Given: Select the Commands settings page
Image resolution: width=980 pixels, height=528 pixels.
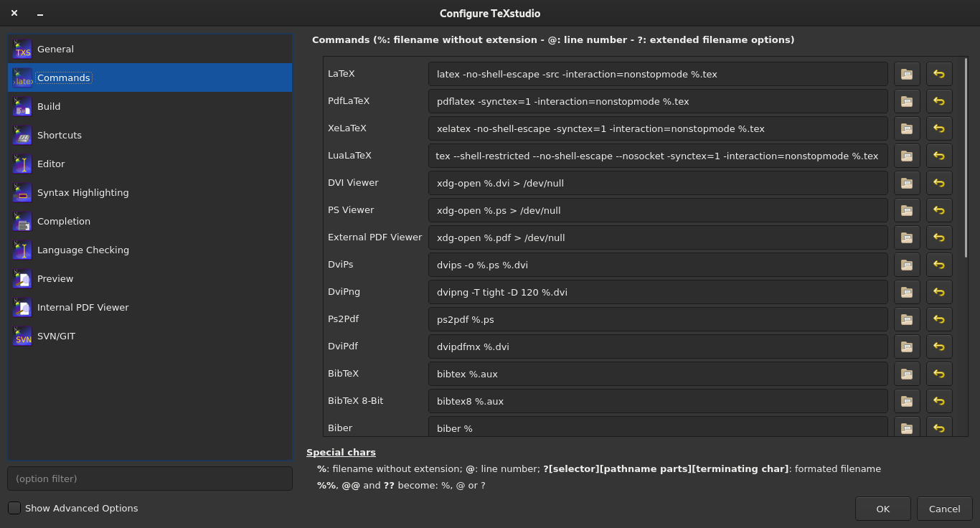Looking at the screenshot, I should [150, 77].
